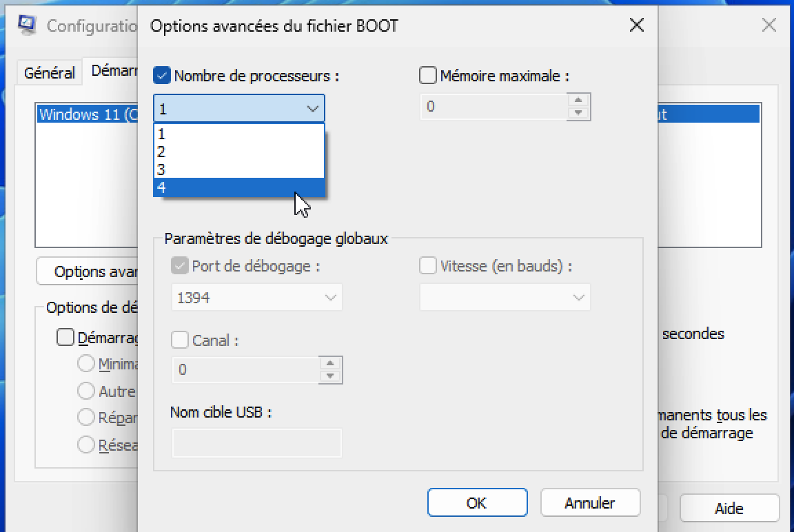794x532 pixels.
Task: Enable the Mémoire maximale checkbox
Action: point(428,75)
